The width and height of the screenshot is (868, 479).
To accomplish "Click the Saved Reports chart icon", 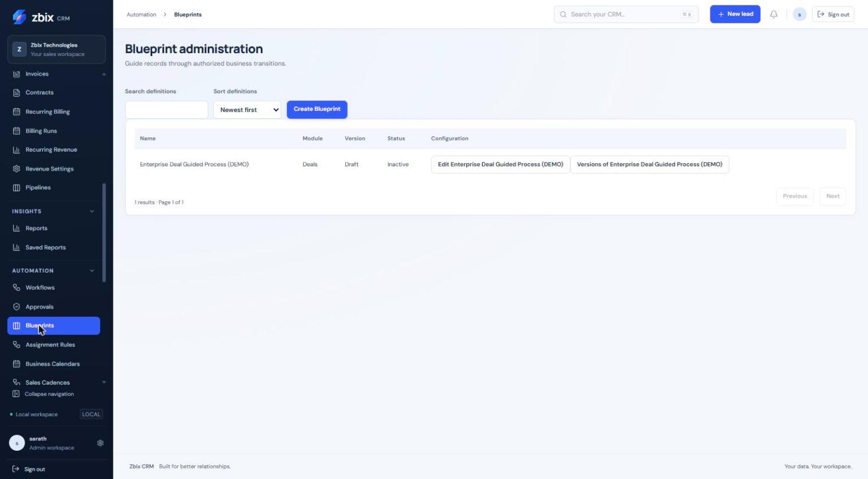I will click(x=17, y=247).
